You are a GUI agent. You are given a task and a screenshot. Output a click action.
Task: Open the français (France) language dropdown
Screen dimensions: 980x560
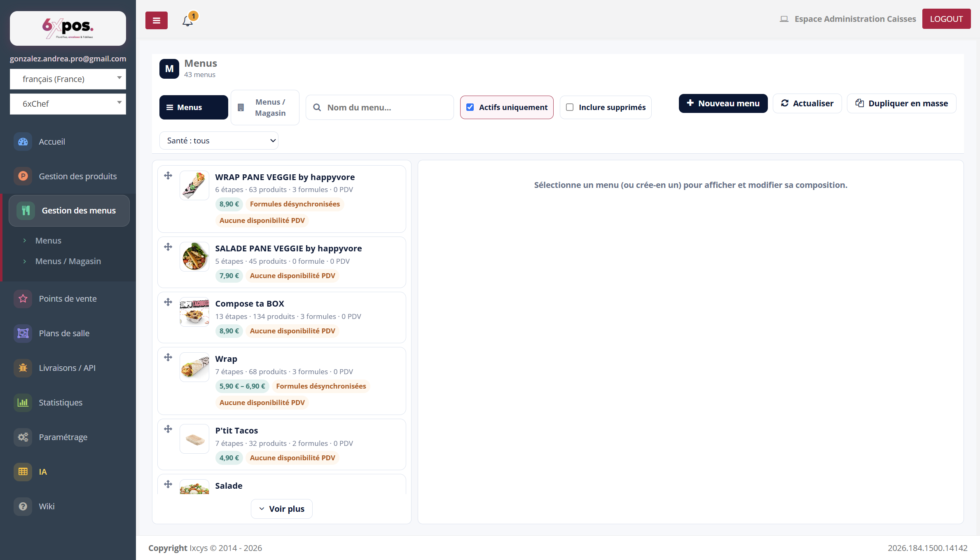(x=68, y=79)
